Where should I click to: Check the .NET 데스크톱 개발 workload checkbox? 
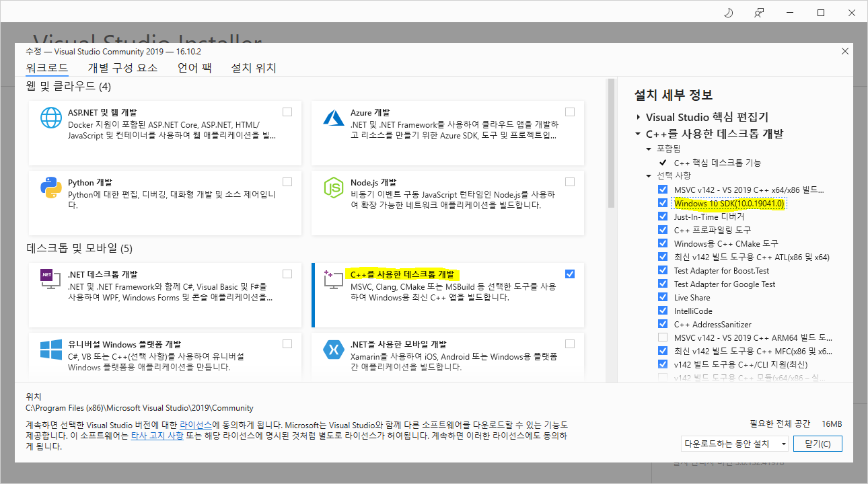point(287,274)
